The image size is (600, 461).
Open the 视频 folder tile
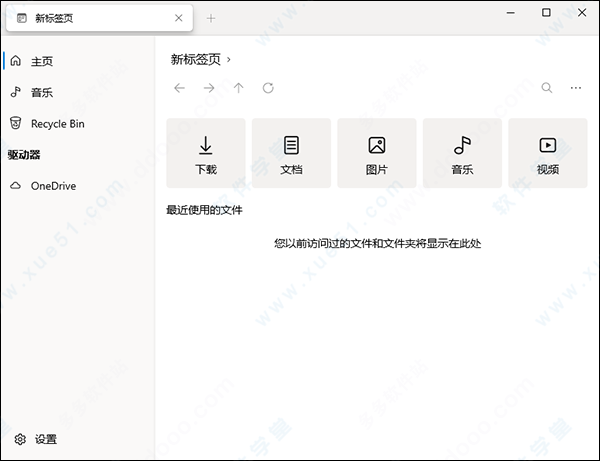[x=548, y=153]
